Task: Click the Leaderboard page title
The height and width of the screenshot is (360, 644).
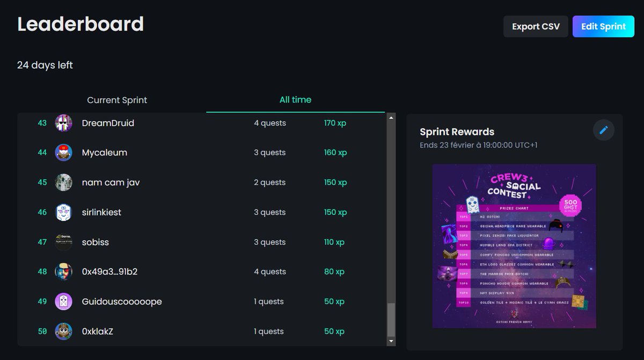Action: click(x=80, y=24)
